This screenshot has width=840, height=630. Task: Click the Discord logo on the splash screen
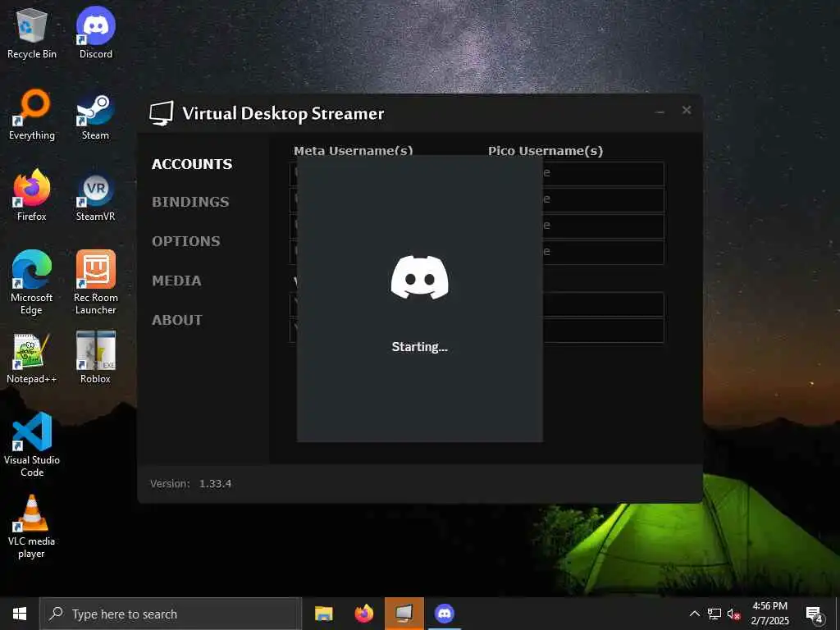tap(419, 277)
